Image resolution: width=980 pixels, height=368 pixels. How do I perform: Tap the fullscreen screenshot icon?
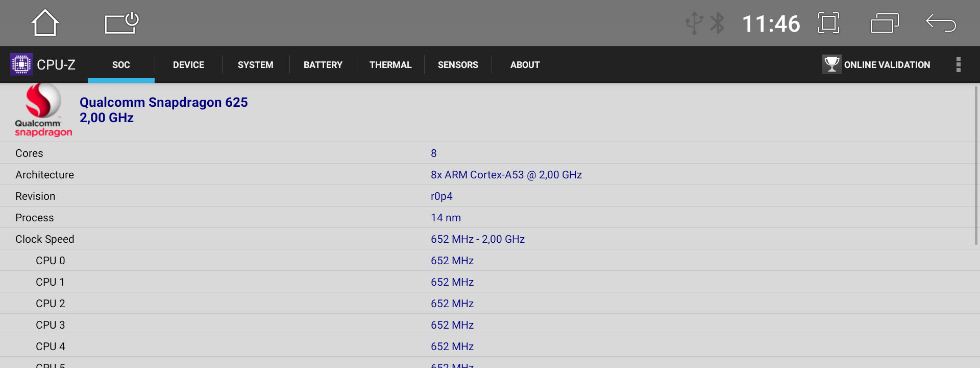[x=828, y=23]
